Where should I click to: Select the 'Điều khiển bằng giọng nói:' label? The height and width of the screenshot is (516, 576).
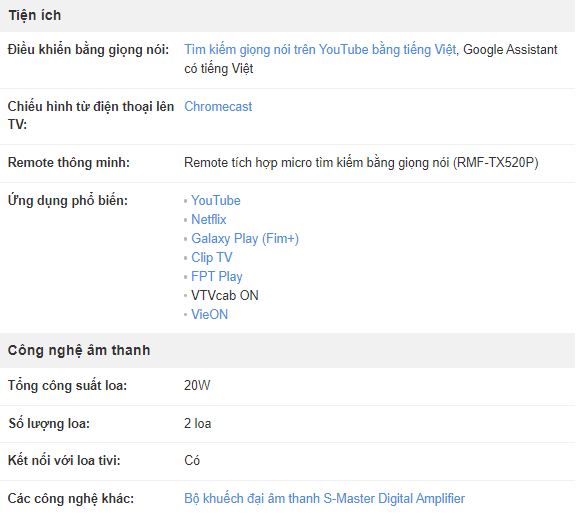pyautogui.click(x=89, y=50)
